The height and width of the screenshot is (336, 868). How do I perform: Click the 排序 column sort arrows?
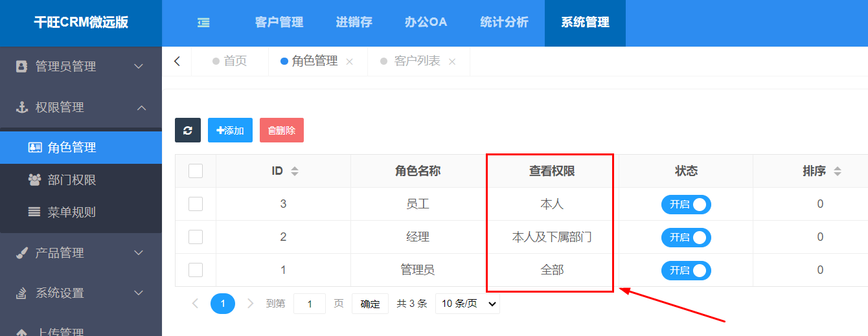pyautogui.click(x=838, y=172)
